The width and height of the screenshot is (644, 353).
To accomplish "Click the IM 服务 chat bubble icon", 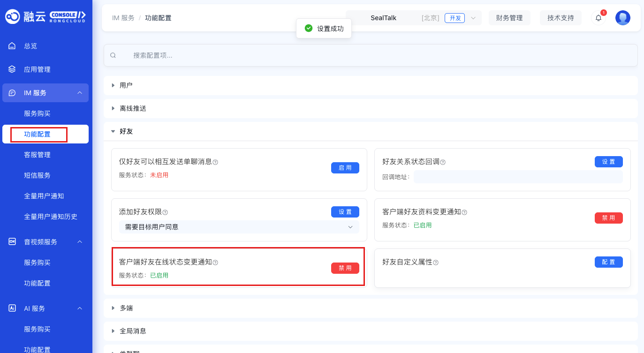I will [x=12, y=92].
